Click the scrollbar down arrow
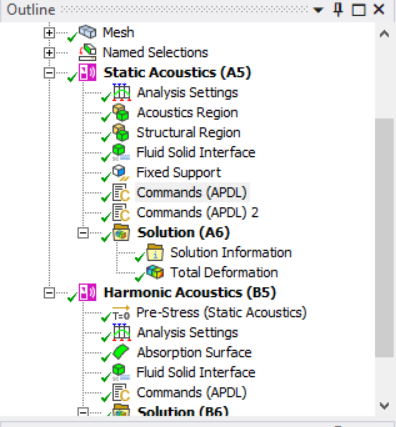The image size is (396, 427). (x=384, y=406)
